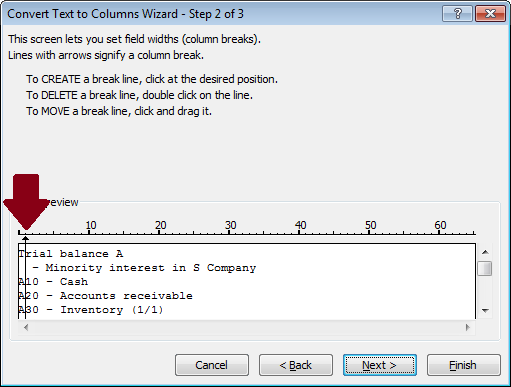Click the vertical scrollbar thumb in preview

tap(485, 269)
